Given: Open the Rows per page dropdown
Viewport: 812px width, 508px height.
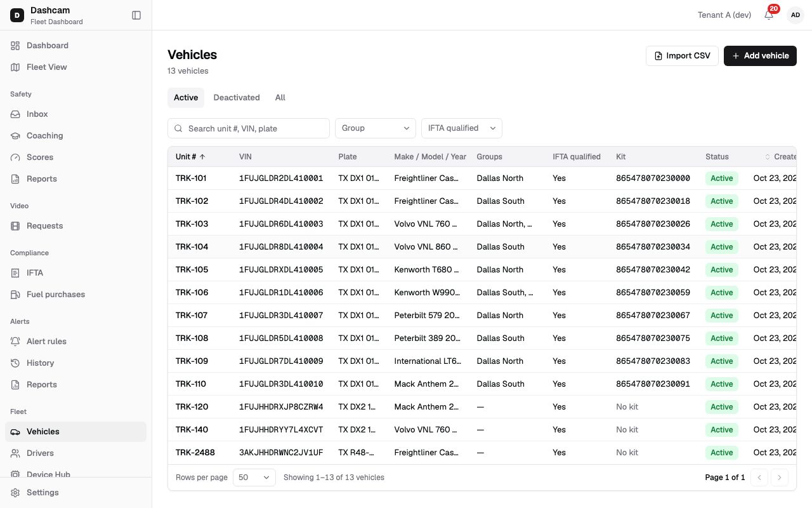Looking at the screenshot, I should coord(254,478).
